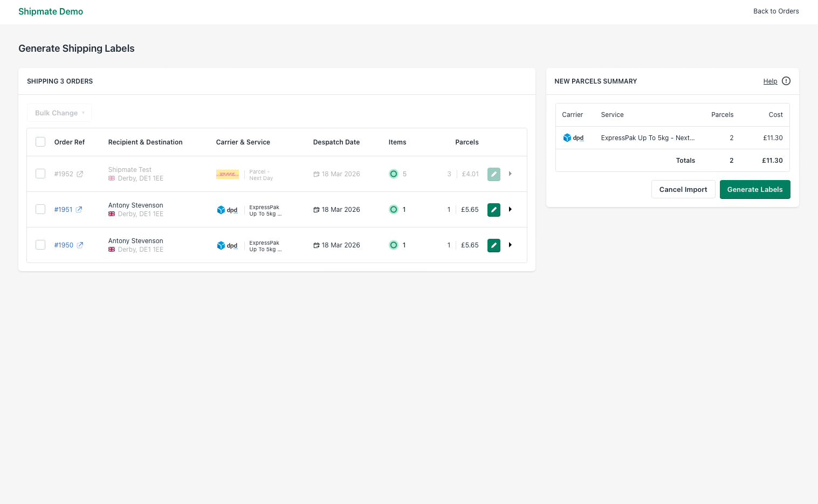Check the checkbox for order #1951
The height and width of the screenshot is (504, 818).
[40, 209]
